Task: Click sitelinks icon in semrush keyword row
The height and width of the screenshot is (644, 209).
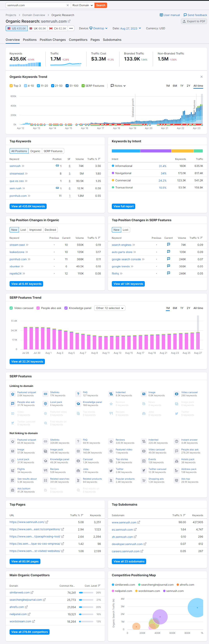Action: tap(57, 166)
